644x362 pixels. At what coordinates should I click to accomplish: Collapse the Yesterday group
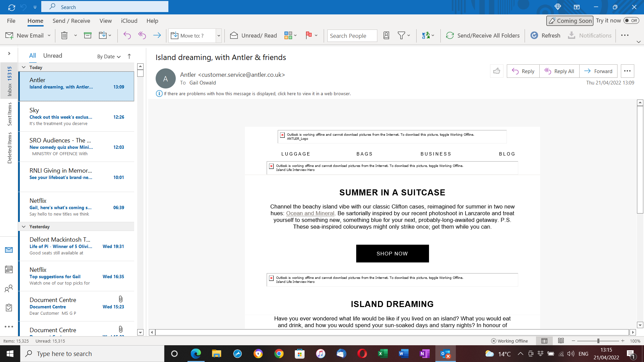tap(24, 227)
